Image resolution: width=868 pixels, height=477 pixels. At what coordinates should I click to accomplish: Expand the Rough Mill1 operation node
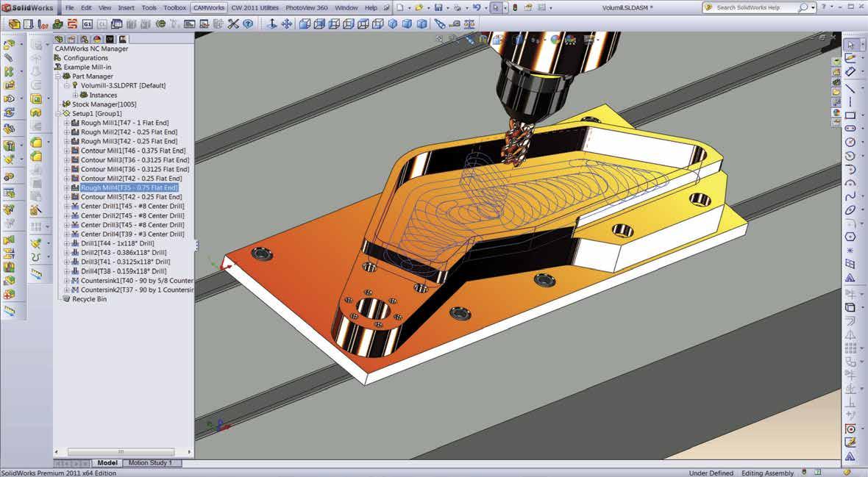66,123
